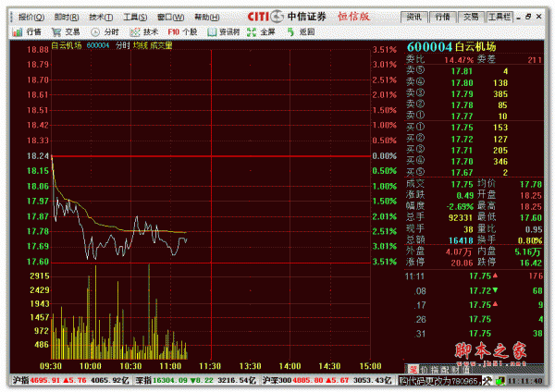Screen dimensions: 555x392
Task: Switch to the 笔 tab below trades
Action: tap(413, 370)
